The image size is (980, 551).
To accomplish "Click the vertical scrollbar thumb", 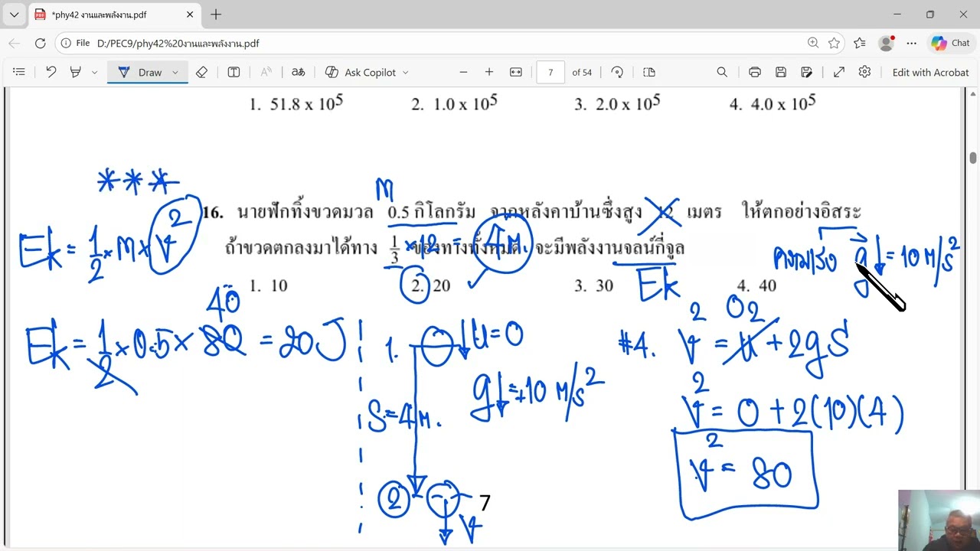I will (972, 158).
